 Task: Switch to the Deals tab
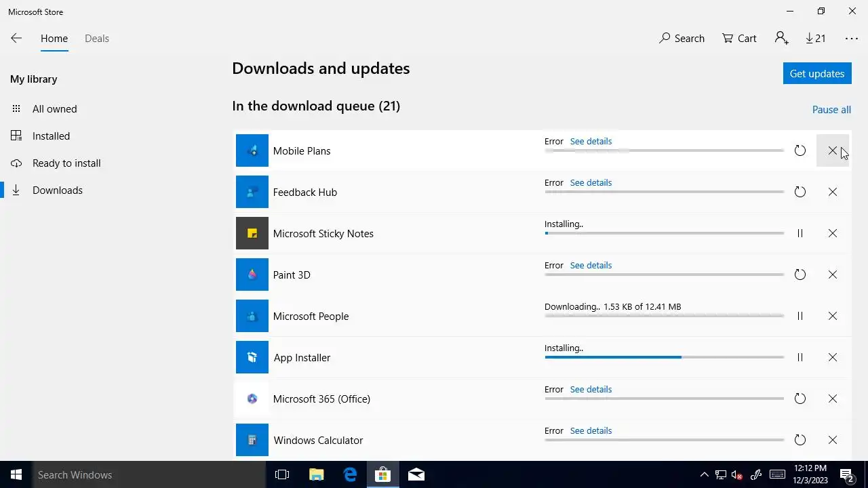click(97, 39)
